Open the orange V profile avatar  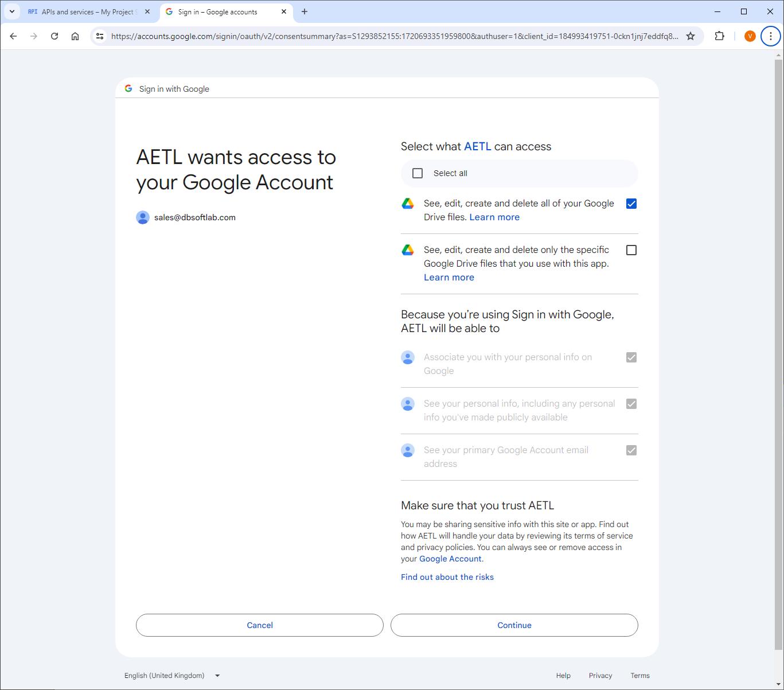pyautogui.click(x=750, y=36)
